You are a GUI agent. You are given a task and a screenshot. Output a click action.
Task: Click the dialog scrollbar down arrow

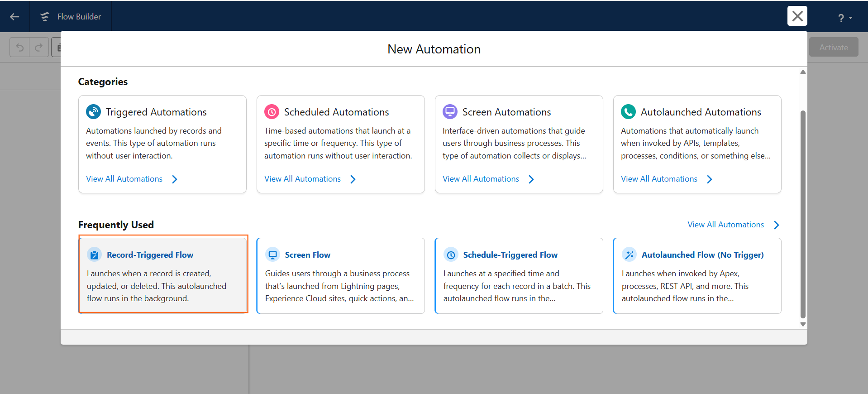tap(803, 324)
